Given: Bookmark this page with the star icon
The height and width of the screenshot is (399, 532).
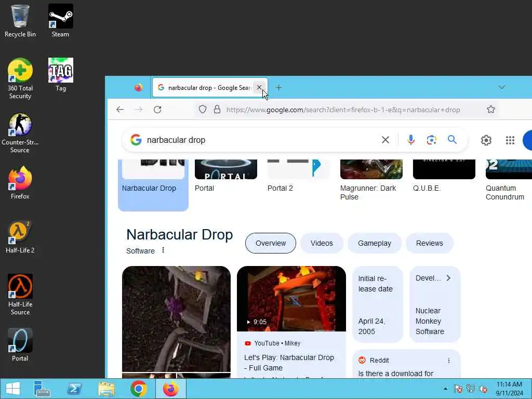Looking at the screenshot, I should click(490, 110).
